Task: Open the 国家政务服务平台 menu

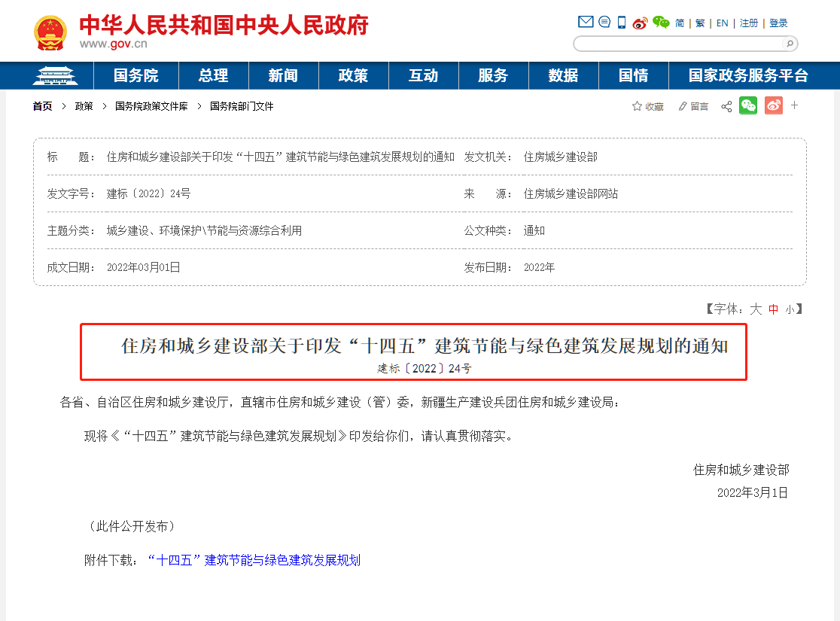Action: (748, 75)
